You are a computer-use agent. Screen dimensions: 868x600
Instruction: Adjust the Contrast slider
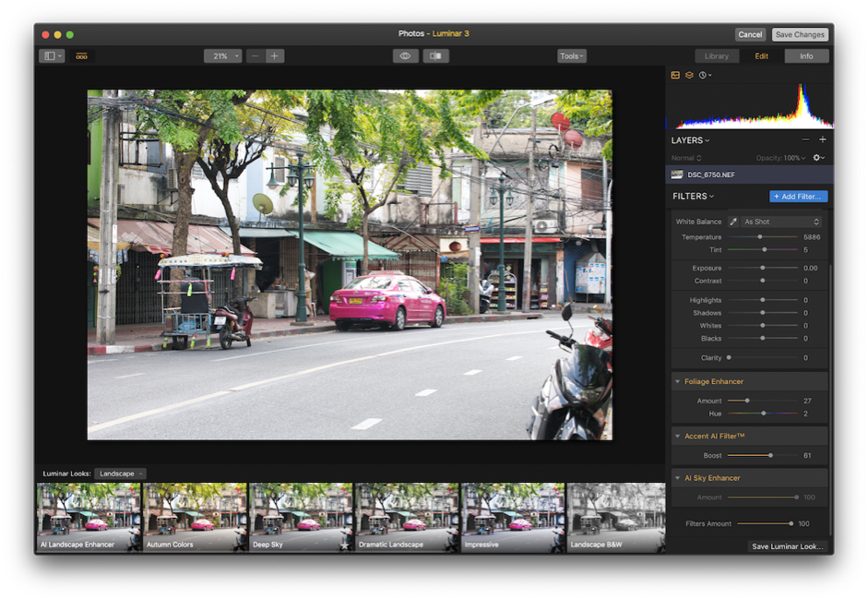[762, 281]
